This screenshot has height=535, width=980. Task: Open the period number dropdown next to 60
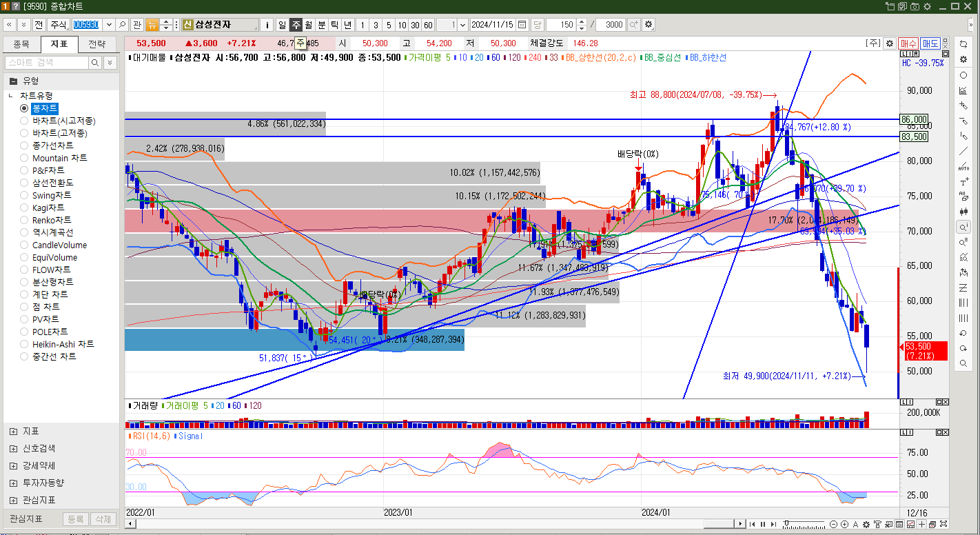[x=462, y=25]
